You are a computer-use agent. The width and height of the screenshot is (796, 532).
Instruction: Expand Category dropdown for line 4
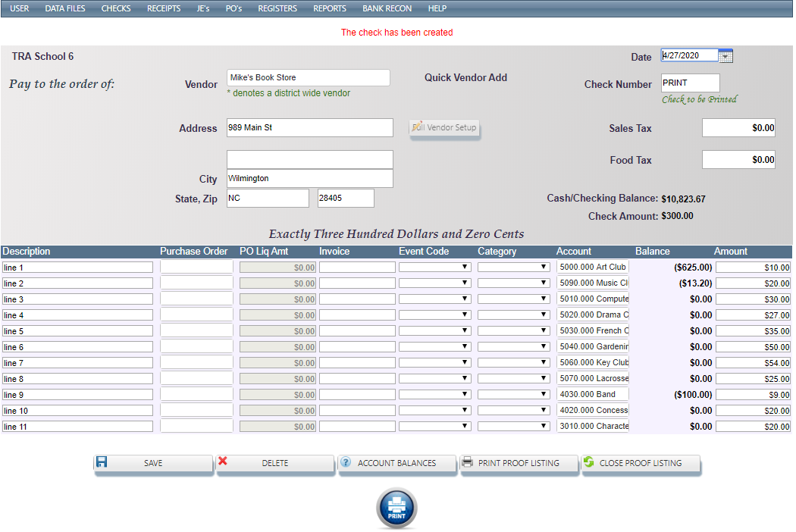coord(514,315)
